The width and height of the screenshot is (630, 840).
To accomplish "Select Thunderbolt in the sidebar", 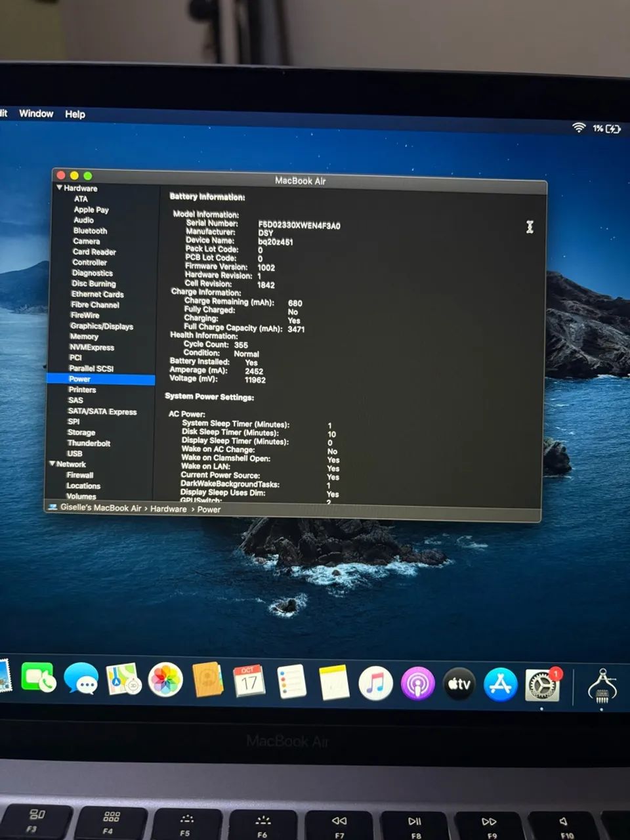I will coord(89,443).
